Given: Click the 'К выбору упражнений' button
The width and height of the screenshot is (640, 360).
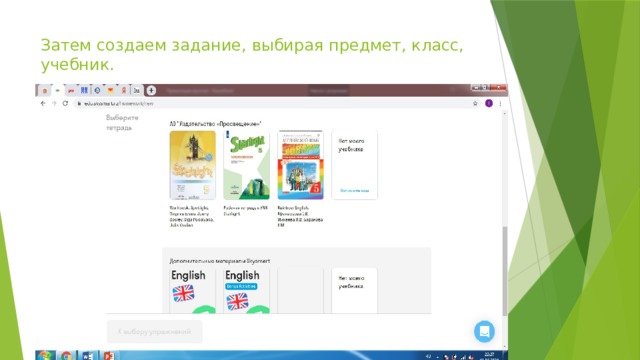Looking at the screenshot, I should click(154, 331).
